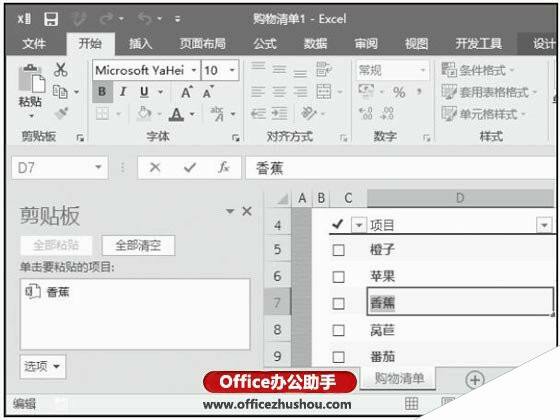Click the phonetic guide abc icon

[217, 114]
